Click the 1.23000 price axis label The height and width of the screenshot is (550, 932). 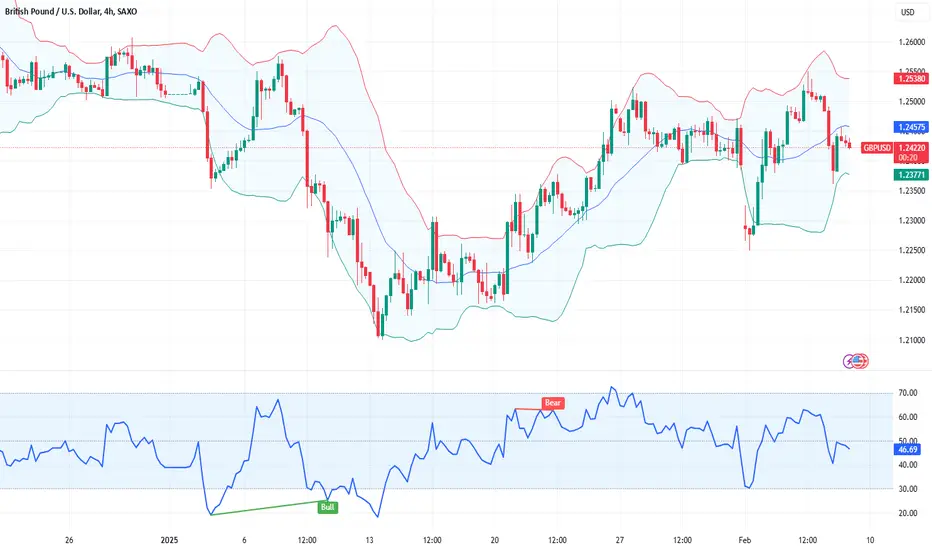pyautogui.click(x=912, y=221)
